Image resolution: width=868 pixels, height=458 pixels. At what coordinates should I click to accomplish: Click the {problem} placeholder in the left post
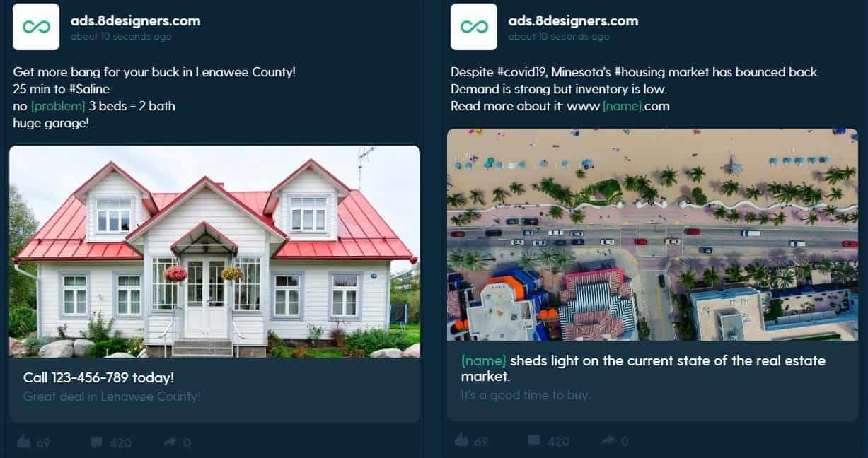click(x=58, y=106)
